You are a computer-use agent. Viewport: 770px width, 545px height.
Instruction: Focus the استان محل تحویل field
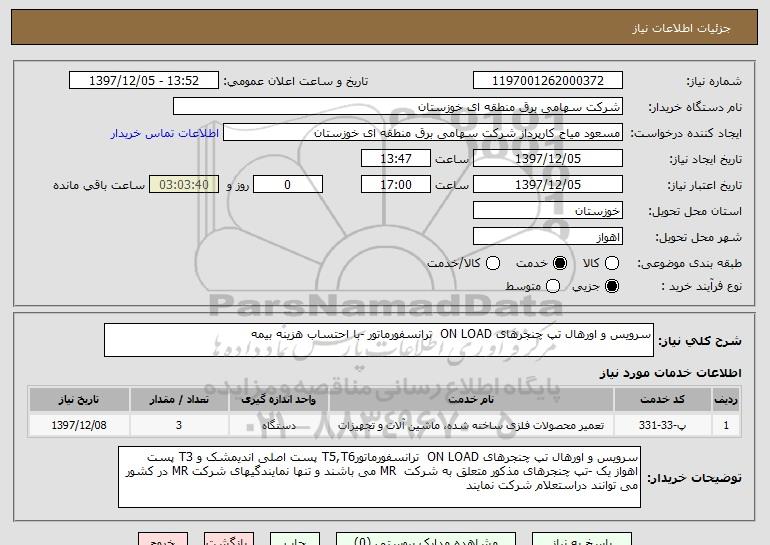(546, 211)
